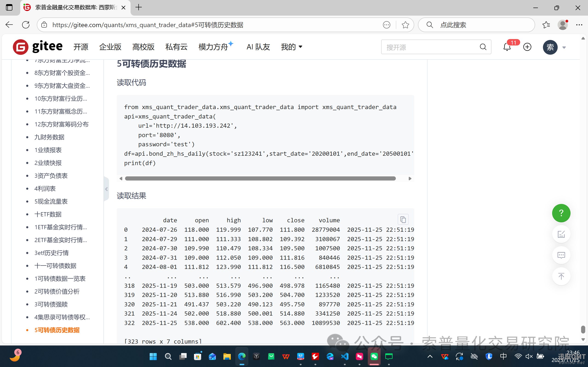This screenshot has width=588, height=367.
Task: Copy the code output using the copy icon
Action: click(x=403, y=219)
